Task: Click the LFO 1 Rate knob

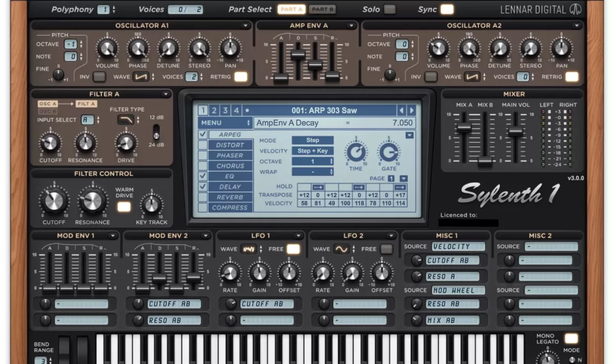Action: pyautogui.click(x=230, y=273)
